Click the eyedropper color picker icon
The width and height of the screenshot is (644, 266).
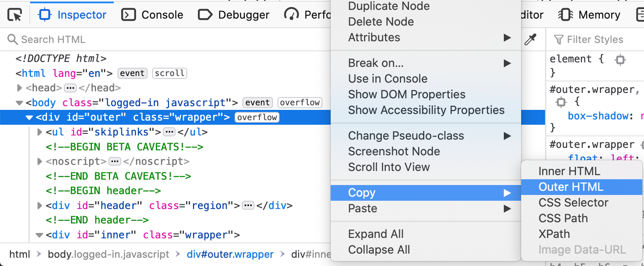click(530, 40)
